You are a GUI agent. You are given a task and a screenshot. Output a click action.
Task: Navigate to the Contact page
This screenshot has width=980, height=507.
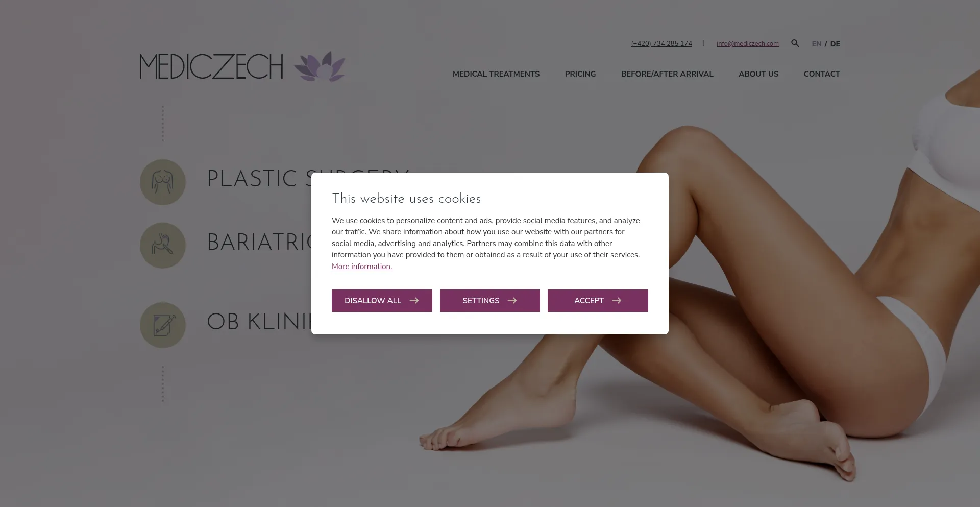(822, 74)
